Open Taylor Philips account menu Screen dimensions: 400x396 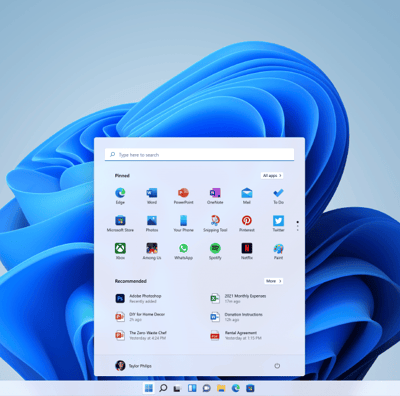133,366
